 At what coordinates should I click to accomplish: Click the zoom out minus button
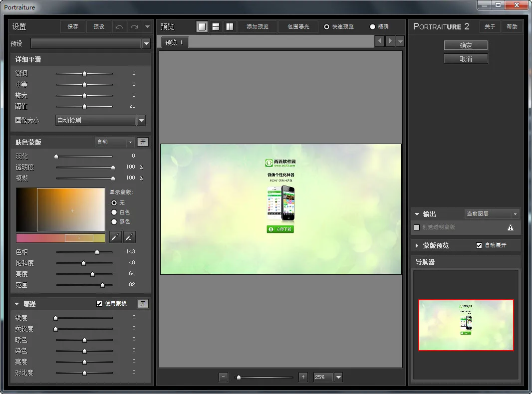223,377
